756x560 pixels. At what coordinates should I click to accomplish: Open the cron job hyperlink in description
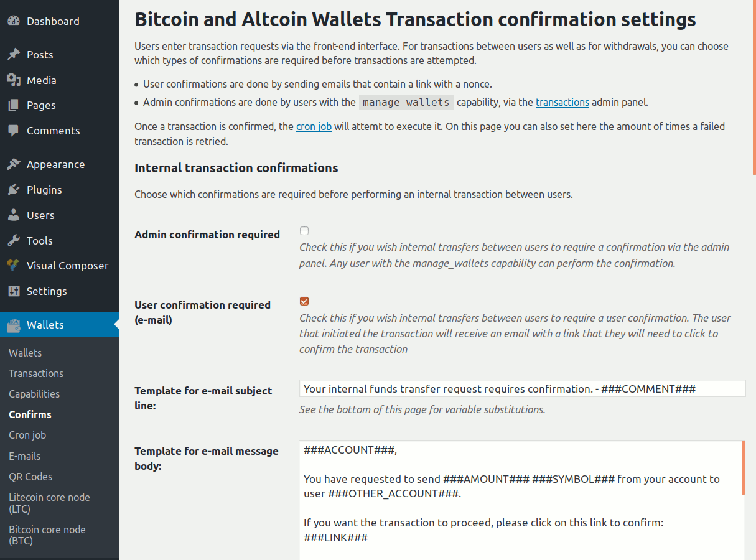pos(314,126)
